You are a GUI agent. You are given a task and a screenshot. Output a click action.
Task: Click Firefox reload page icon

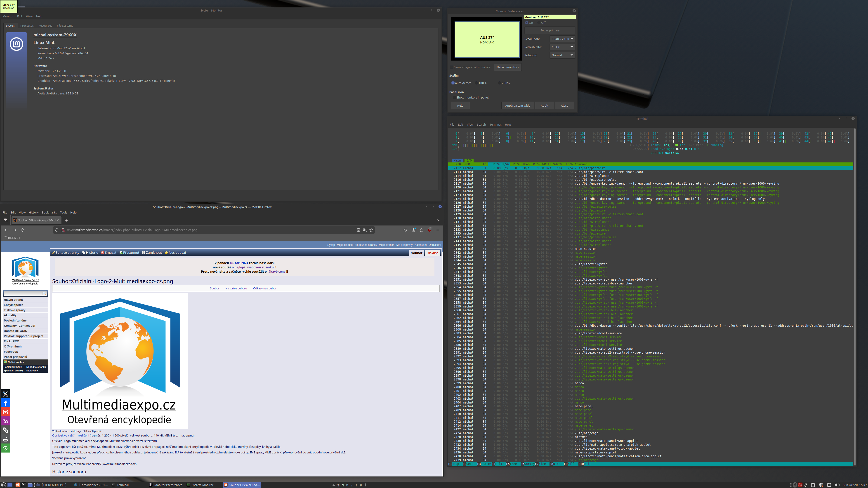(23, 230)
